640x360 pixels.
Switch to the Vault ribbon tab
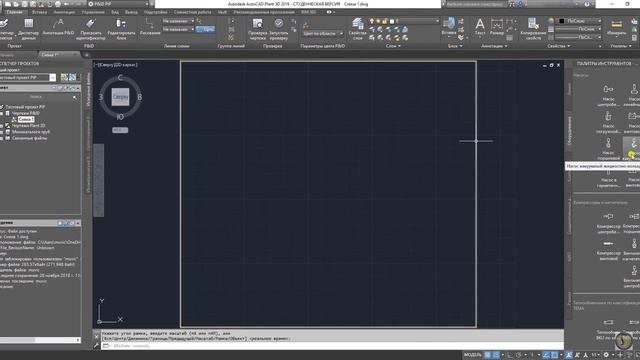click(x=222, y=12)
